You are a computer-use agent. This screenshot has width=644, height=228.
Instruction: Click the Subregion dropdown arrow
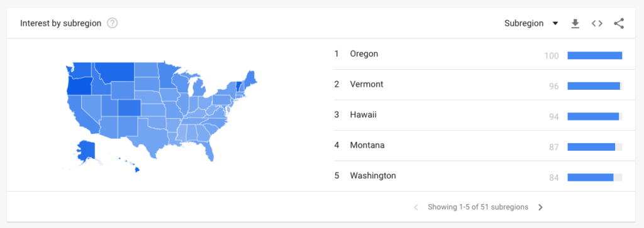pyautogui.click(x=555, y=23)
